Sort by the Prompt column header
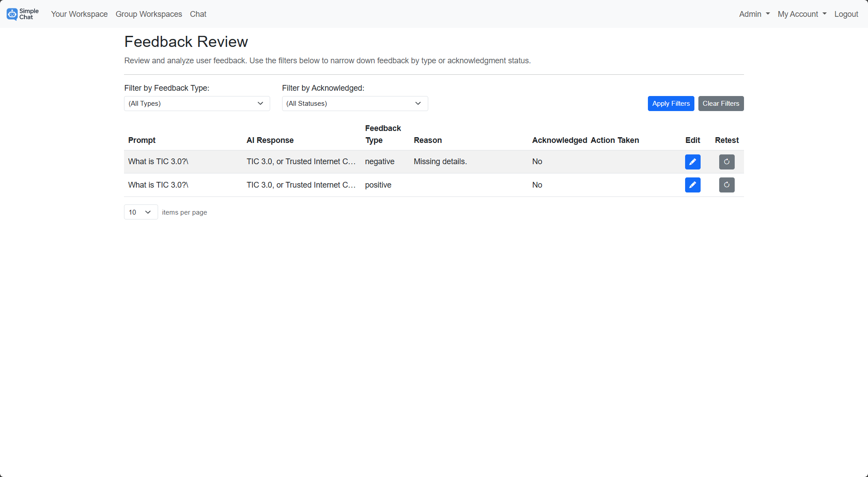The image size is (868, 477). tap(142, 140)
